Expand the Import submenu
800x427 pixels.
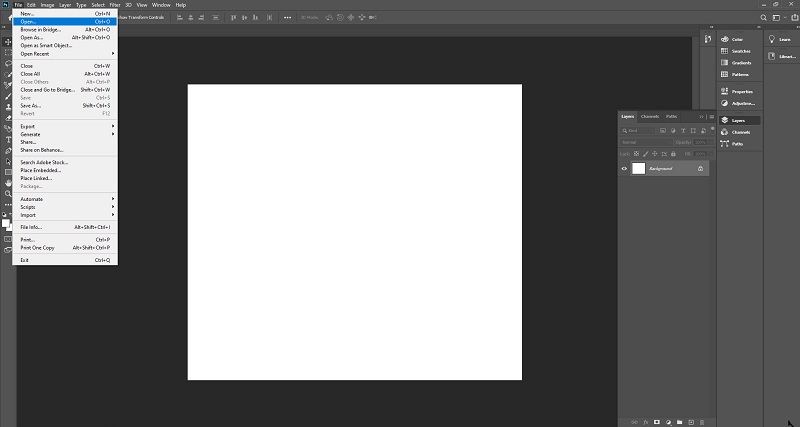pos(65,215)
